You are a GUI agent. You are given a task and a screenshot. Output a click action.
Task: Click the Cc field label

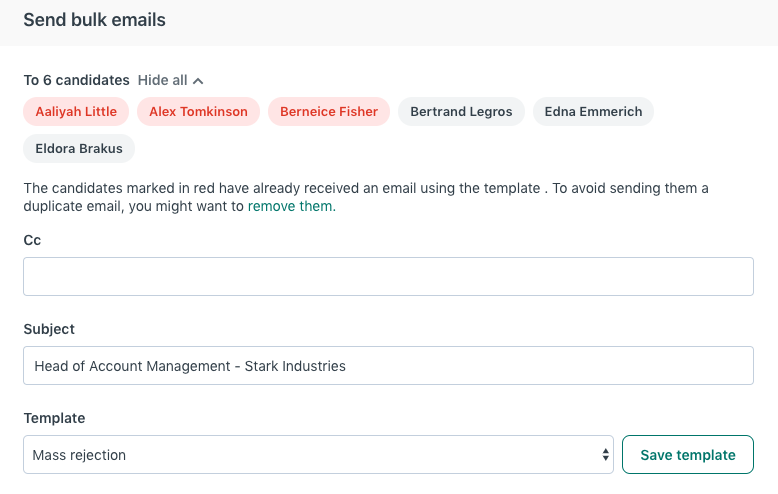(32, 240)
